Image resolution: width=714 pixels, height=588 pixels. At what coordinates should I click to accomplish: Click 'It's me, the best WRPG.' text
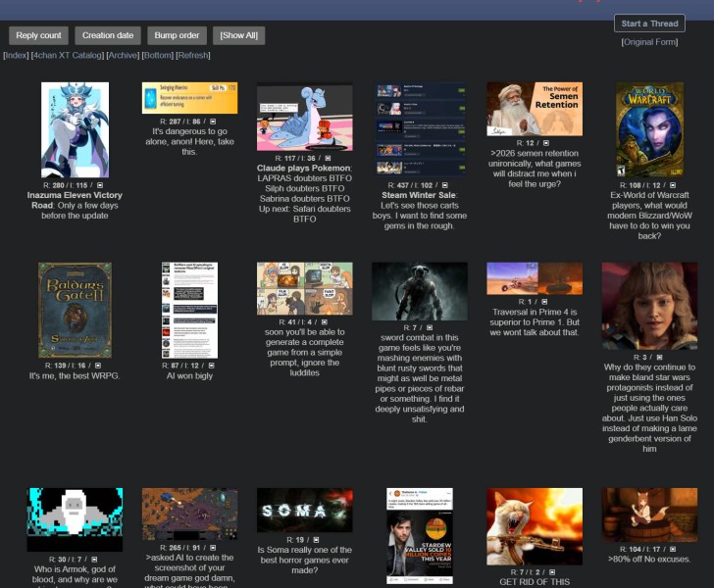pos(75,376)
